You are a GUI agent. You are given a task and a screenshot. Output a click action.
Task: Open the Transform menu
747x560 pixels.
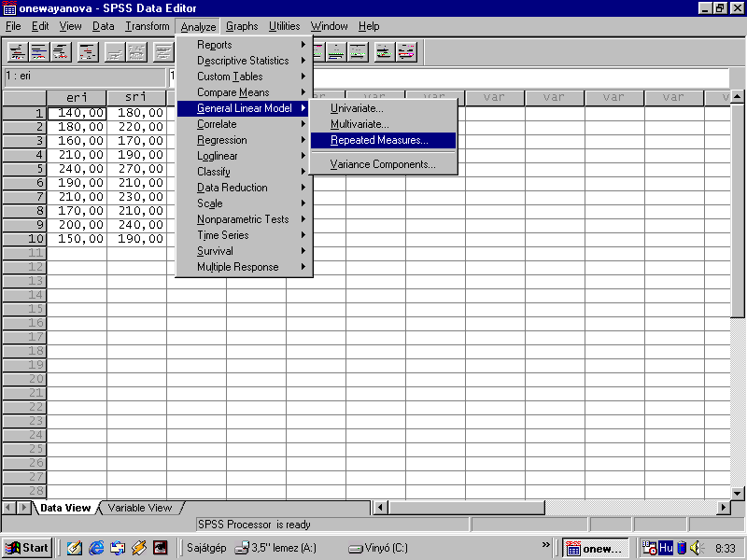(x=148, y=26)
